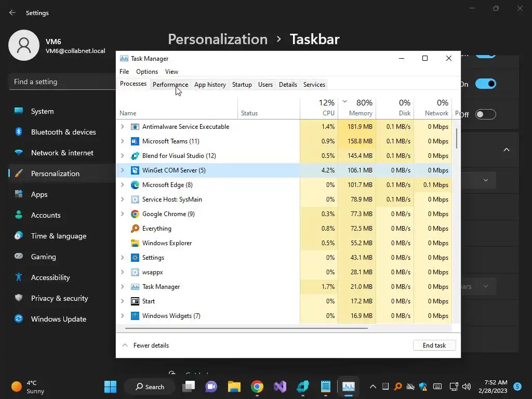Sort processes by the Memory column header
532x399 pixels.
point(357,108)
